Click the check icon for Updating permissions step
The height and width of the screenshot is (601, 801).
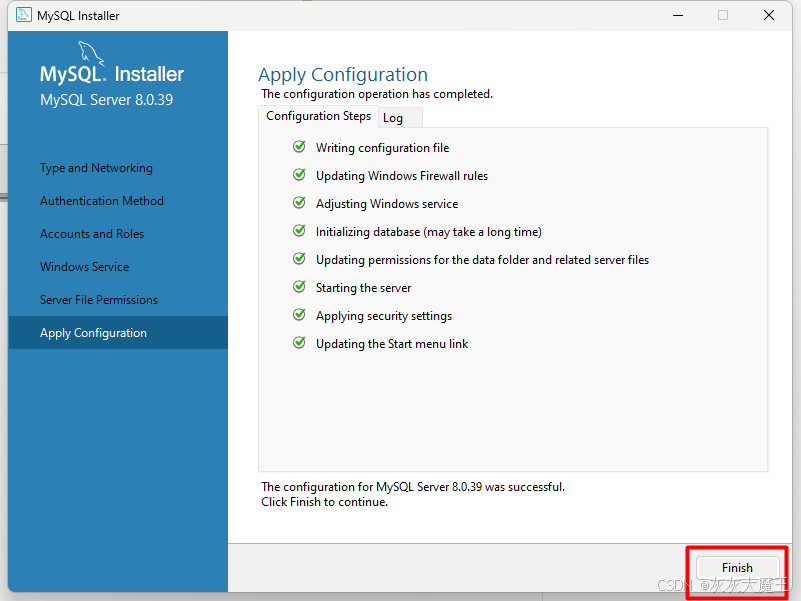[x=299, y=259]
